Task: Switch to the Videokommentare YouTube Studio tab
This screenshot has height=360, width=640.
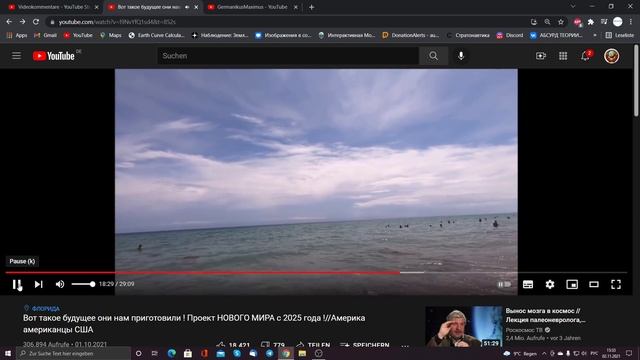Action: tap(53, 7)
